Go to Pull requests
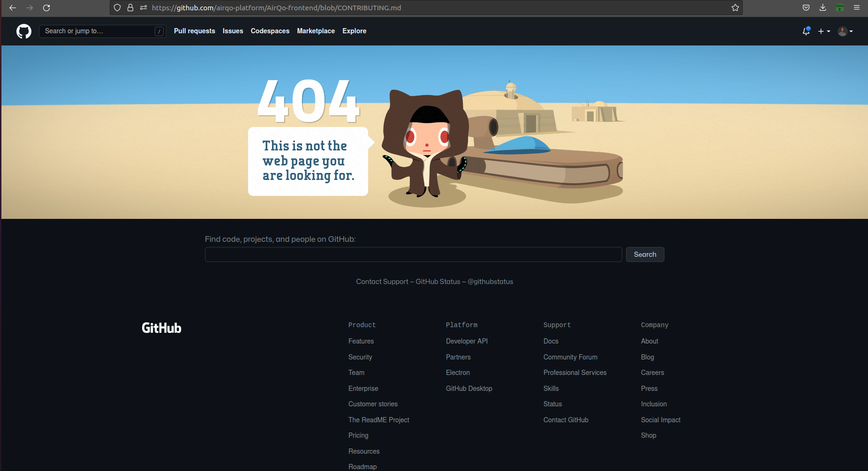868x471 pixels. coord(194,31)
